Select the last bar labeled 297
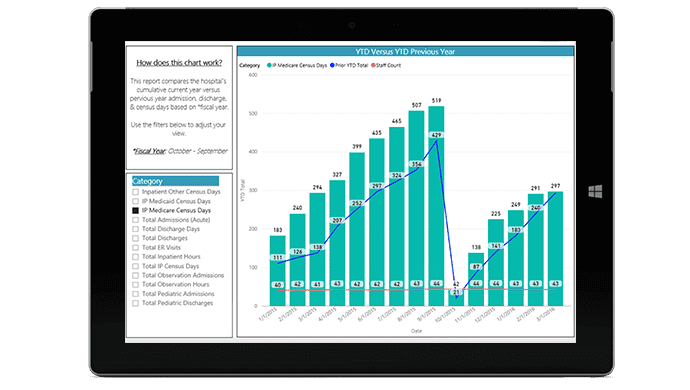Viewport: 690px width, 390px height. [x=555, y=248]
